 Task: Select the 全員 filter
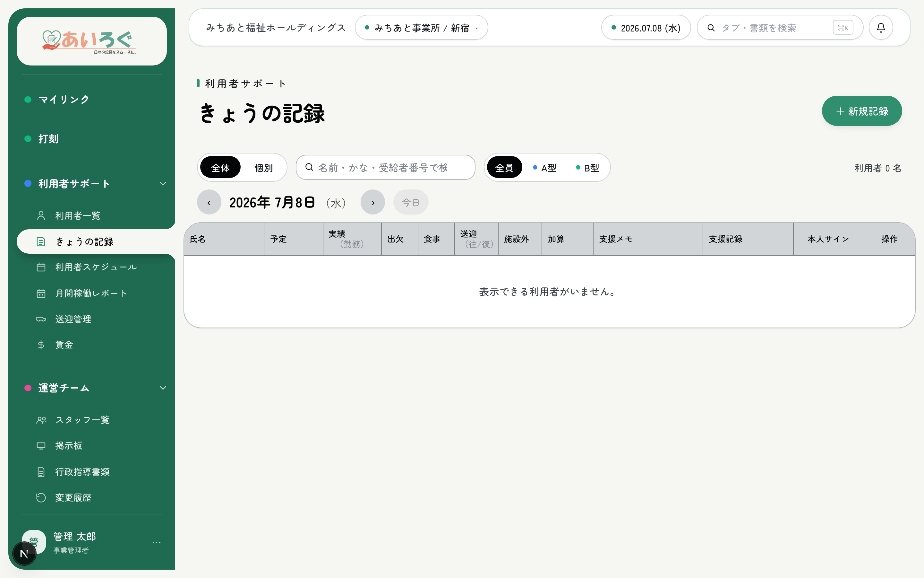pyautogui.click(x=504, y=167)
